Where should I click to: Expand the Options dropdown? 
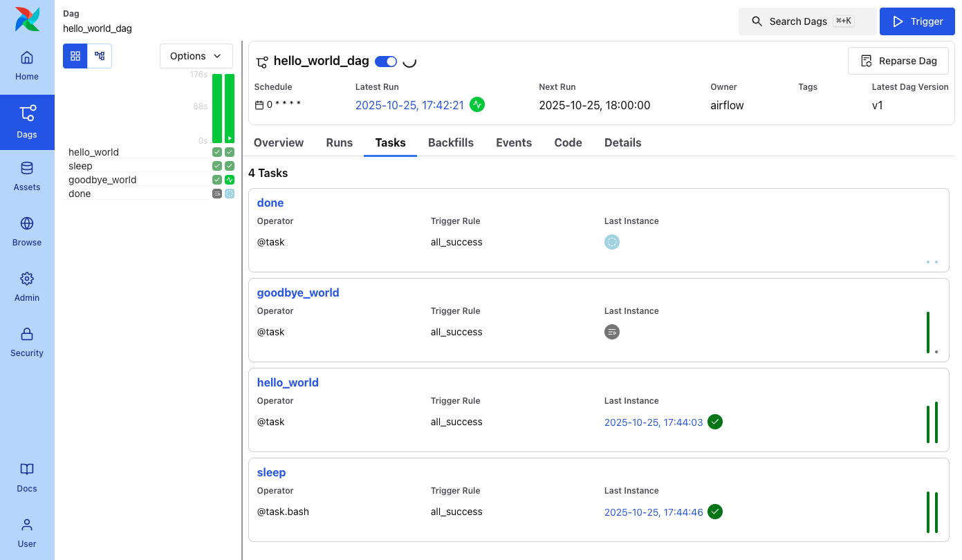coord(196,56)
